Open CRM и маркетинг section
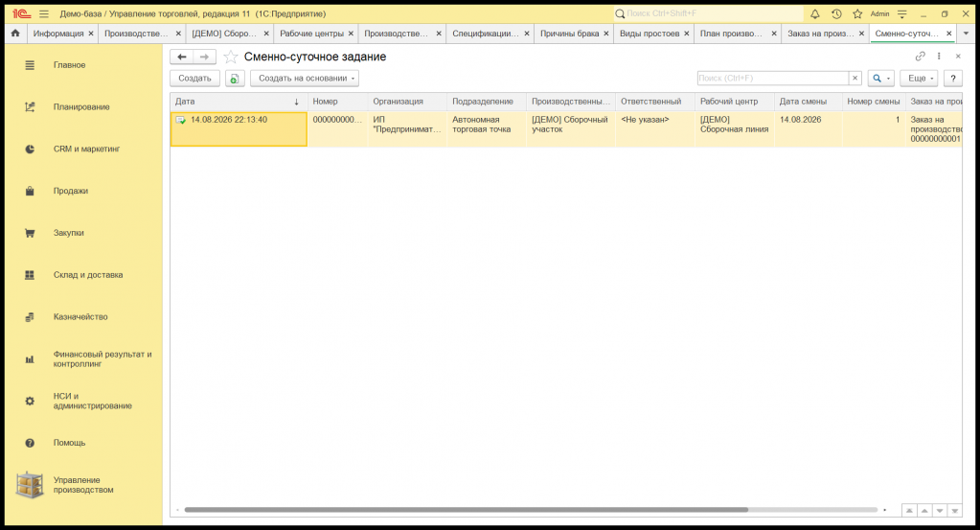The width and height of the screenshot is (980, 530). pyautogui.click(x=86, y=149)
